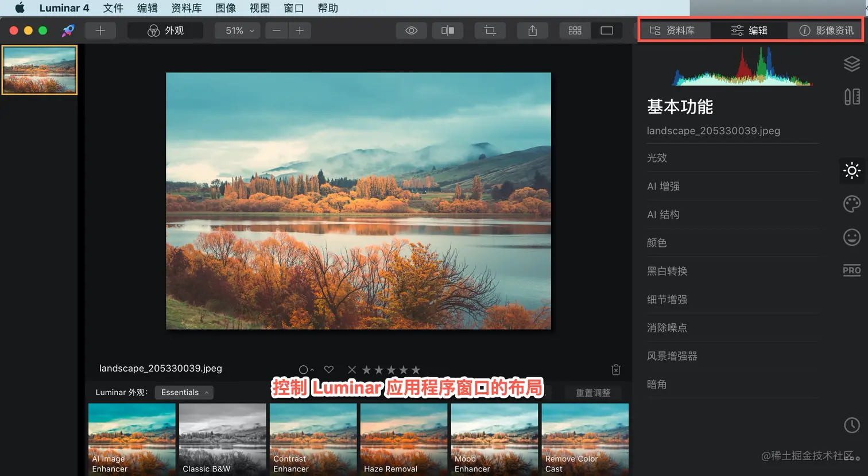Image resolution: width=868 pixels, height=476 pixels.
Task: Expand the 光效 tool
Action: 733,158
